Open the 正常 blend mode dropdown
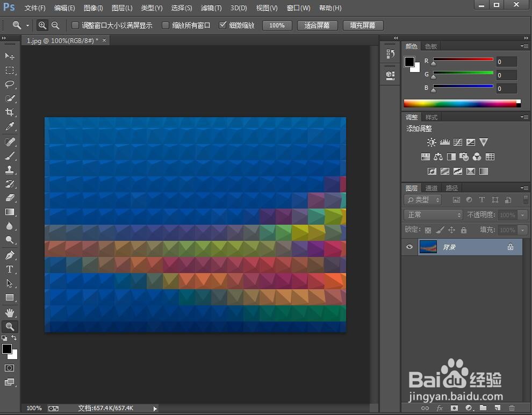 [x=433, y=215]
